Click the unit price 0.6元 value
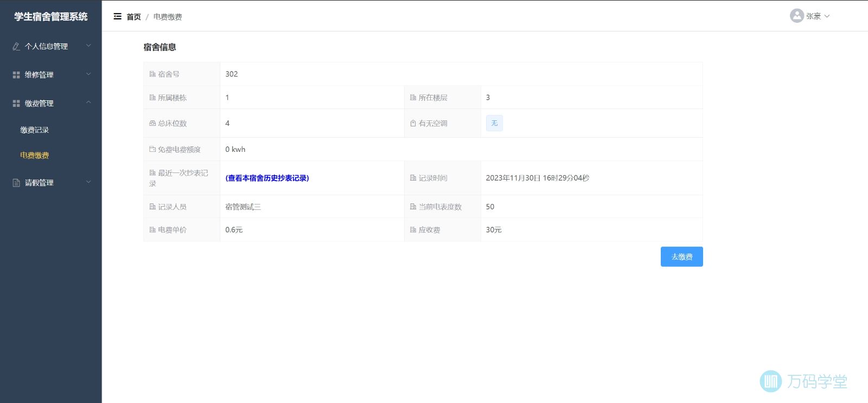Viewport: 868px width, 403px height. click(234, 230)
